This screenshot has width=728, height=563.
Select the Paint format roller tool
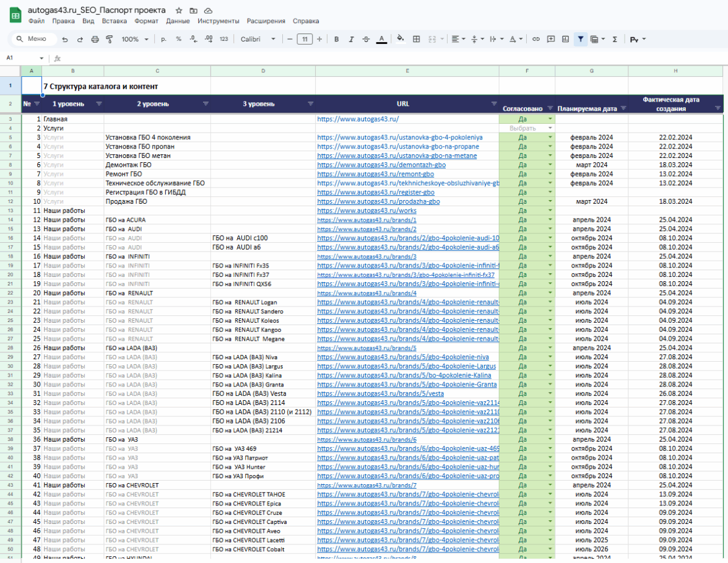(x=110, y=39)
